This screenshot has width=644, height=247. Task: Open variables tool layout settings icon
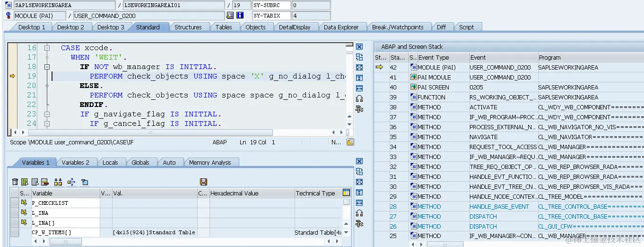(x=359, y=224)
